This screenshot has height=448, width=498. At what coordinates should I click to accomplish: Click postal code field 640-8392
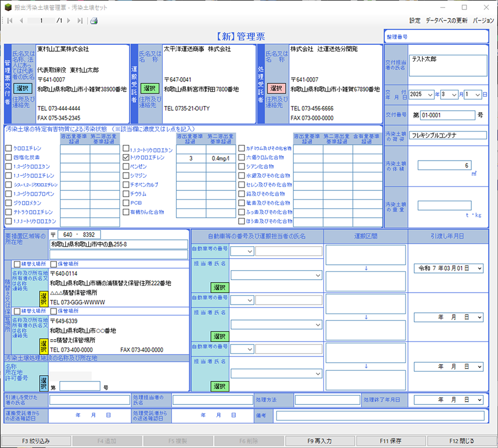[79, 235]
